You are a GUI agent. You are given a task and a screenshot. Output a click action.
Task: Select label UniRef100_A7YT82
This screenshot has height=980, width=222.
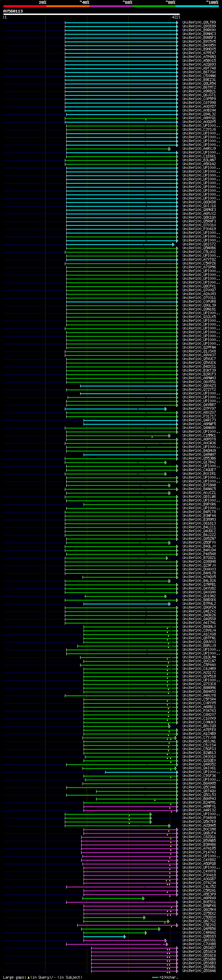[x=199, y=259]
